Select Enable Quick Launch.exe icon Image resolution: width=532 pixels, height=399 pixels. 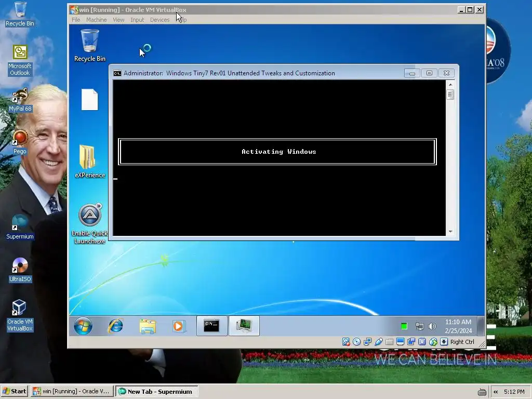(90, 224)
